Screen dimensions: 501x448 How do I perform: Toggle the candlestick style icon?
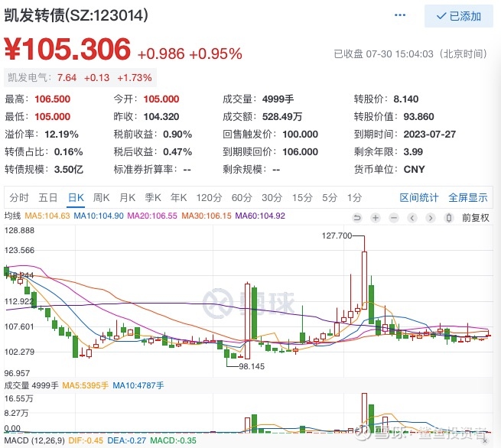[449, 218]
